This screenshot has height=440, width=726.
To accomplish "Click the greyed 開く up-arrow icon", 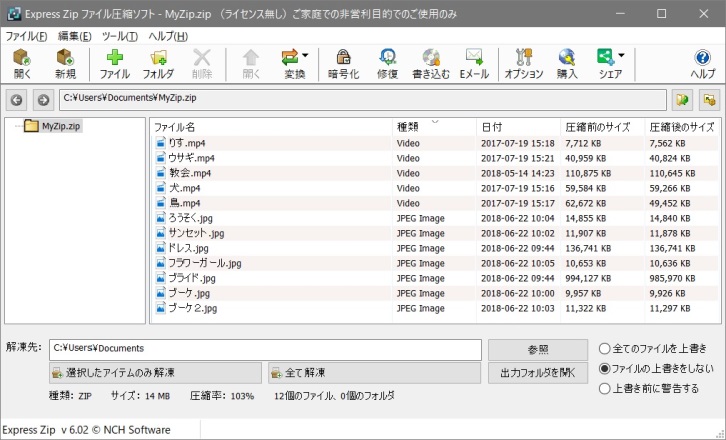I will tap(251, 63).
